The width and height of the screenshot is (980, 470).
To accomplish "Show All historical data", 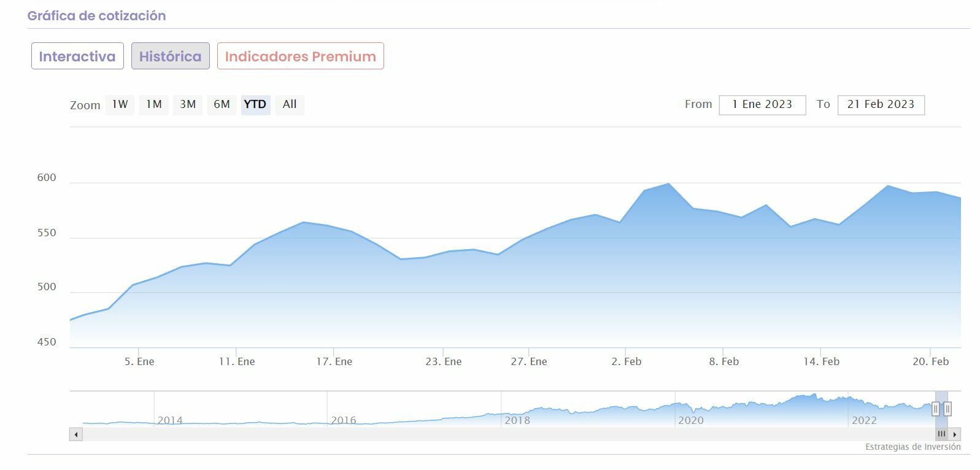I will coord(290,105).
